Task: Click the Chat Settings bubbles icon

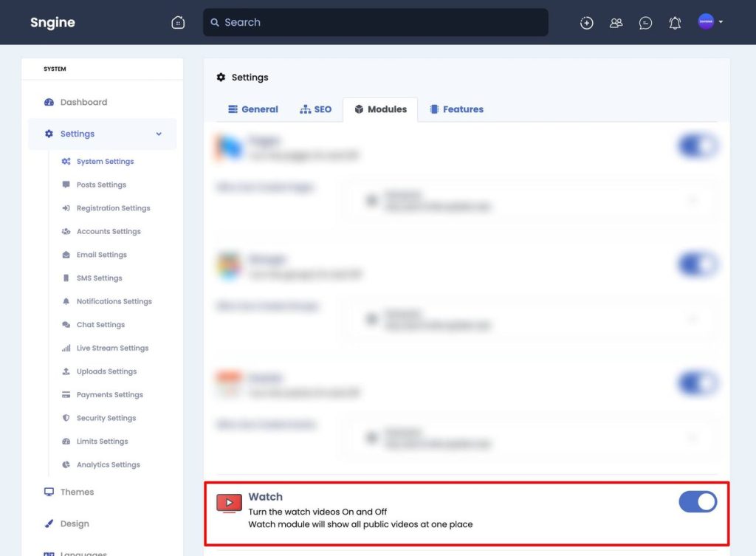Action: coord(66,325)
